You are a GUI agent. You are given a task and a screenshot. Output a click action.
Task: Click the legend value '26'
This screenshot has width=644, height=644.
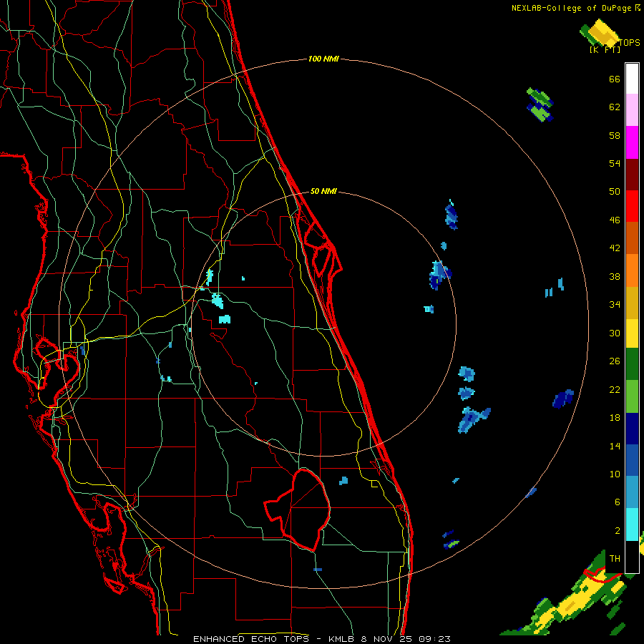[615, 361]
